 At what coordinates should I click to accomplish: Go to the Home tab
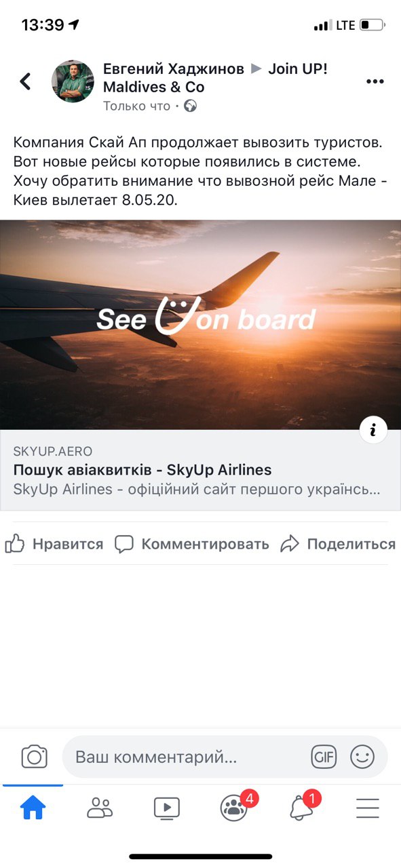[x=33, y=807]
